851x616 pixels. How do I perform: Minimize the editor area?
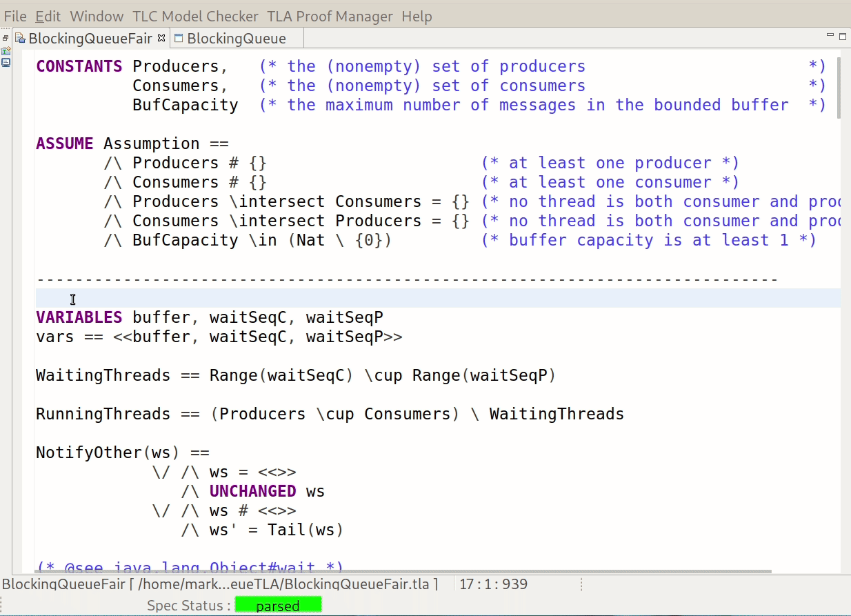pyautogui.click(x=830, y=35)
